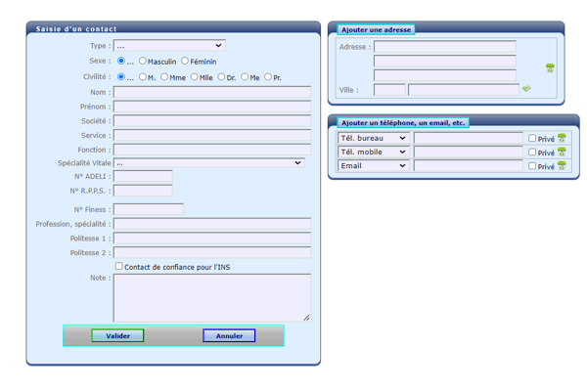Select Mme as civilité
The height and width of the screenshot is (392, 587).
(x=164, y=76)
